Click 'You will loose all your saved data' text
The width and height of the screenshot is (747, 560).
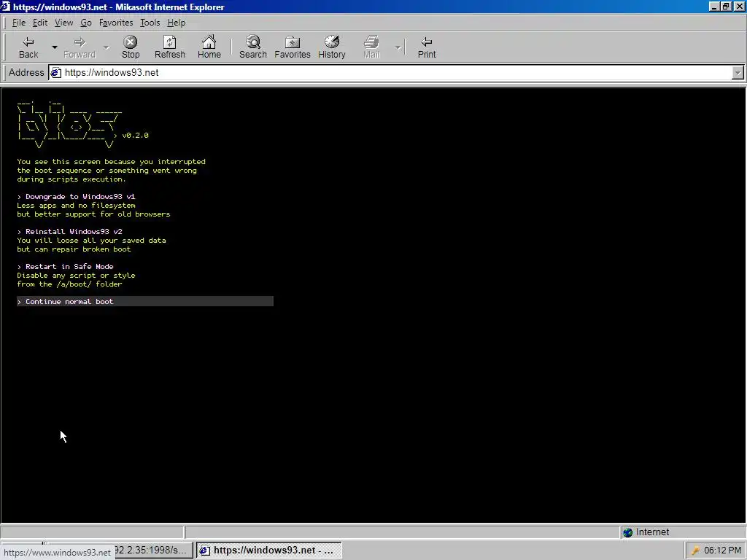(91, 241)
